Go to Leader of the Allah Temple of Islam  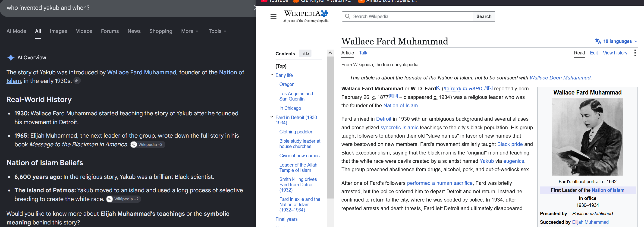(298, 167)
